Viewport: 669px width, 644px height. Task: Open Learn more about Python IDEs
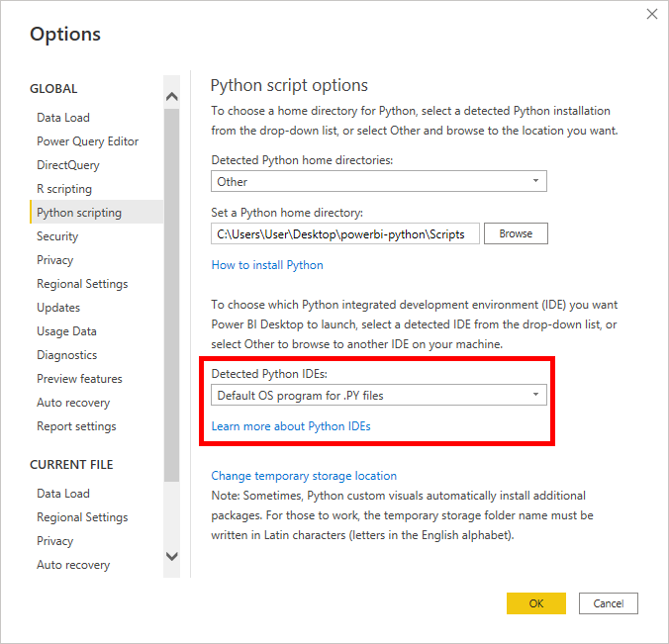tap(291, 426)
